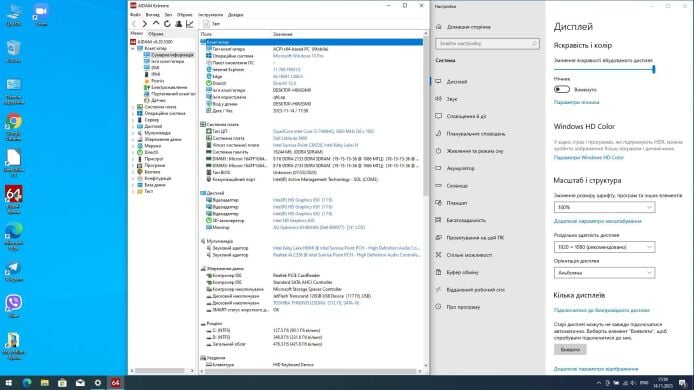Open File Explorer from the taskbar
The width and height of the screenshot is (694, 390).
(x=44, y=383)
